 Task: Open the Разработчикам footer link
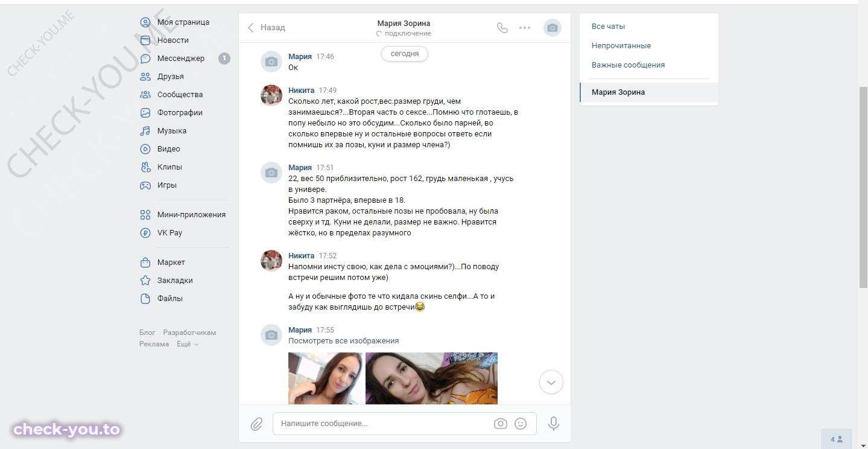point(189,333)
